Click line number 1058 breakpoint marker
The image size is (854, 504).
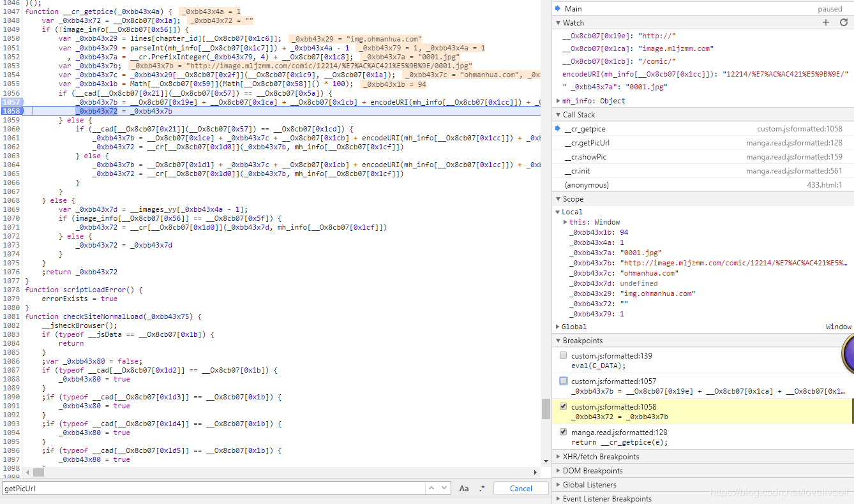11,111
